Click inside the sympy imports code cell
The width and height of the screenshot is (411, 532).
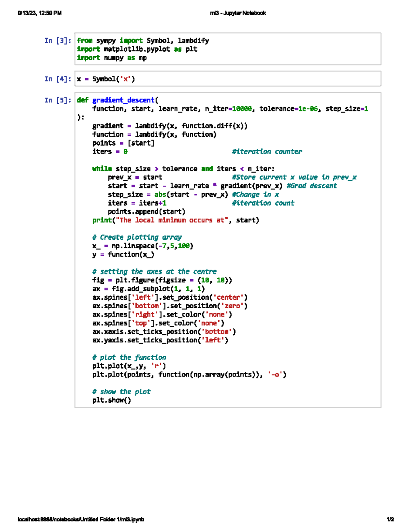[x=227, y=49]
